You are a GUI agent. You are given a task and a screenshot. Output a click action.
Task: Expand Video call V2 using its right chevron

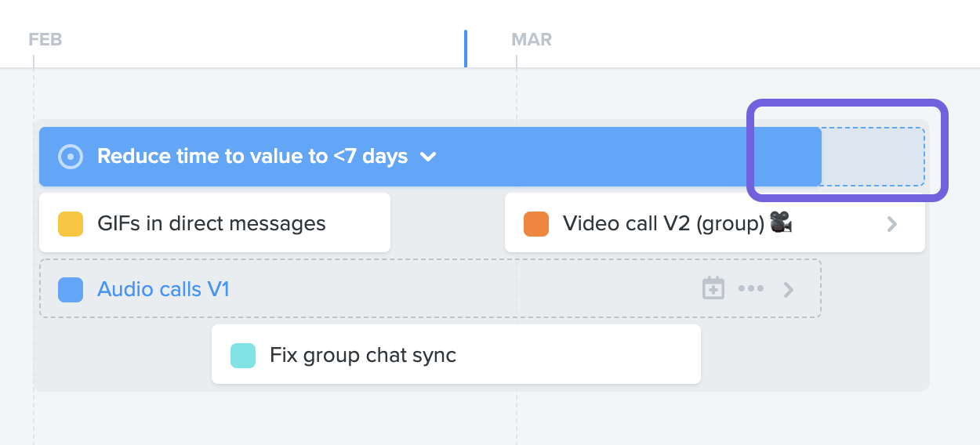[x=892, y=224]
